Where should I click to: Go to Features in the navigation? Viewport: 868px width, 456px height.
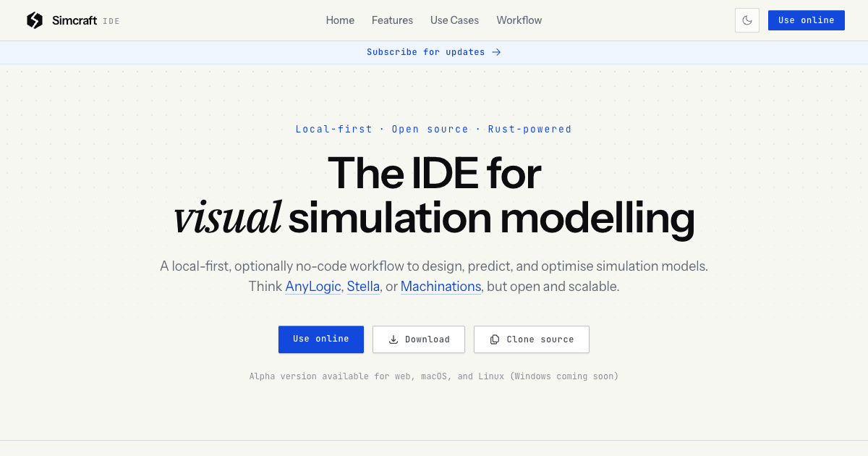[x=392, y=20]
